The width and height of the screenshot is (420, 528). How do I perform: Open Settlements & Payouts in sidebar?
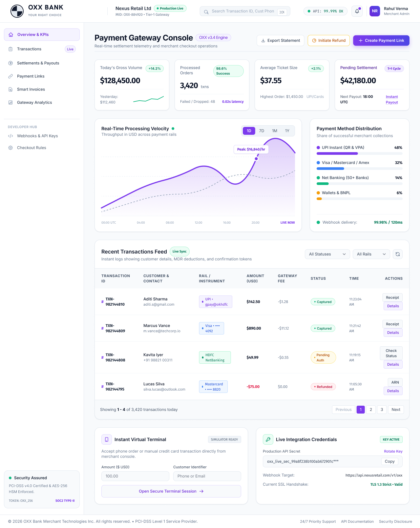tap(42, 63)
